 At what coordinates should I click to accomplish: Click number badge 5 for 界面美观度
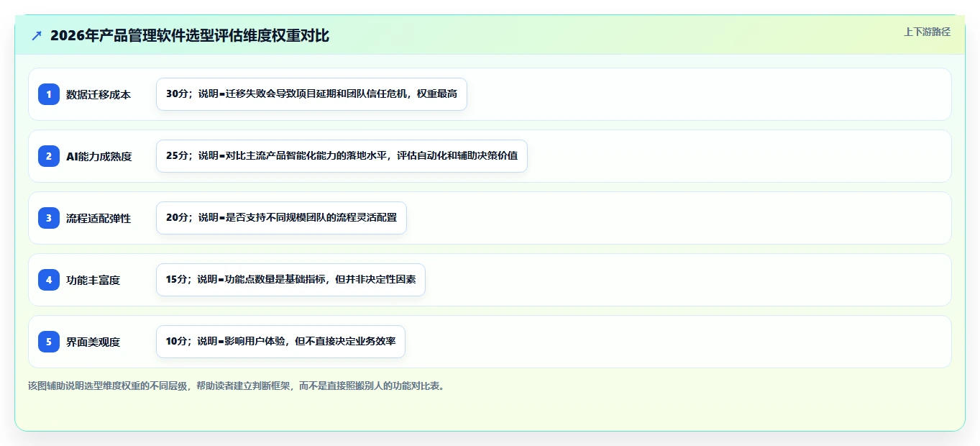(49, 342)
